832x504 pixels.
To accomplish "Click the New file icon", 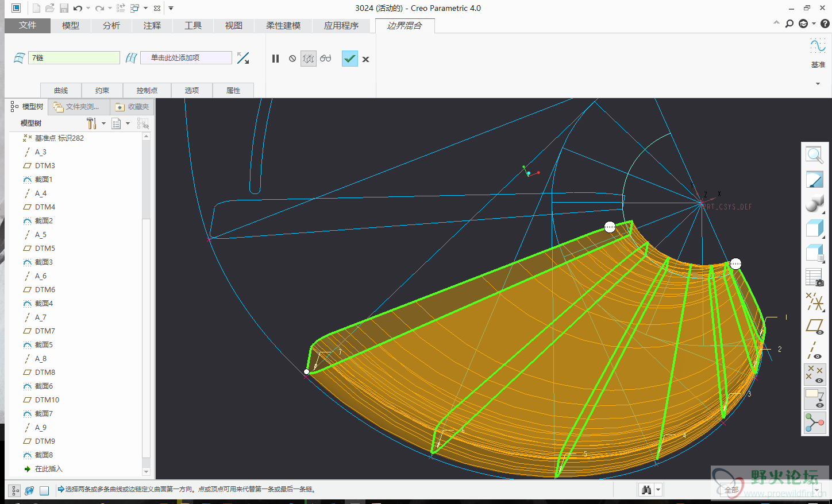I will pyautogui.click(x=36, y=8).
